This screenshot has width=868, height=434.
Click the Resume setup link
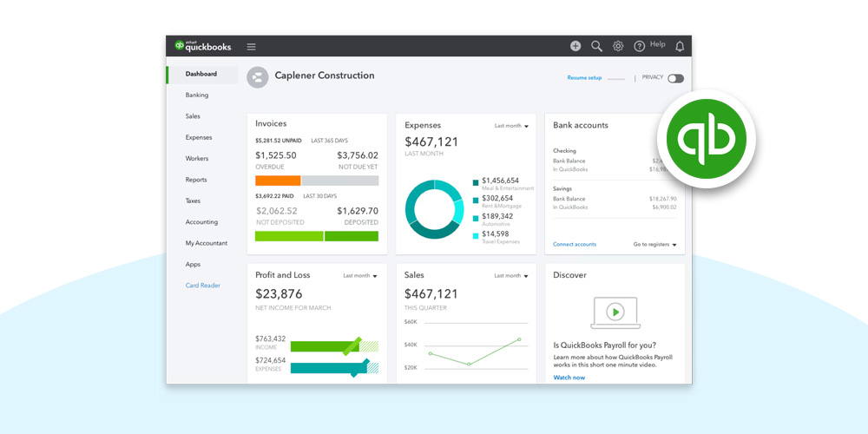pos(584,78)
